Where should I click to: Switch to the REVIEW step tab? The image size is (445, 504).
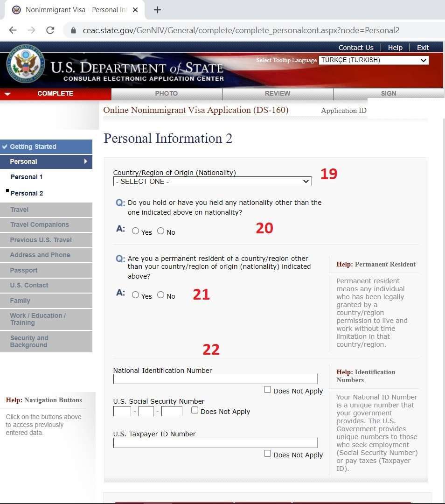click(278, 93)
